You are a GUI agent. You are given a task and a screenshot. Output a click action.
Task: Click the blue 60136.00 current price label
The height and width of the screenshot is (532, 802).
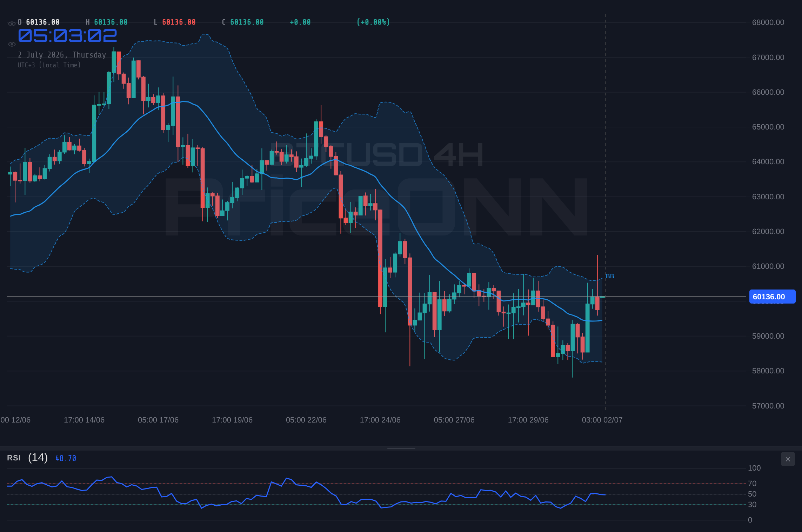772,297
